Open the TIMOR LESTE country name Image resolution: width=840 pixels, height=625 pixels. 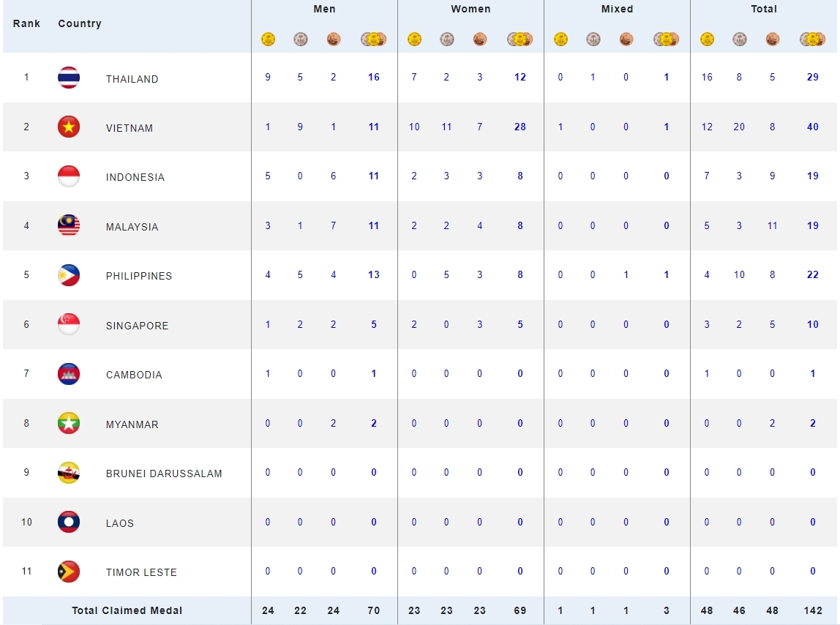pyautogui.click(x=141, y=572)
